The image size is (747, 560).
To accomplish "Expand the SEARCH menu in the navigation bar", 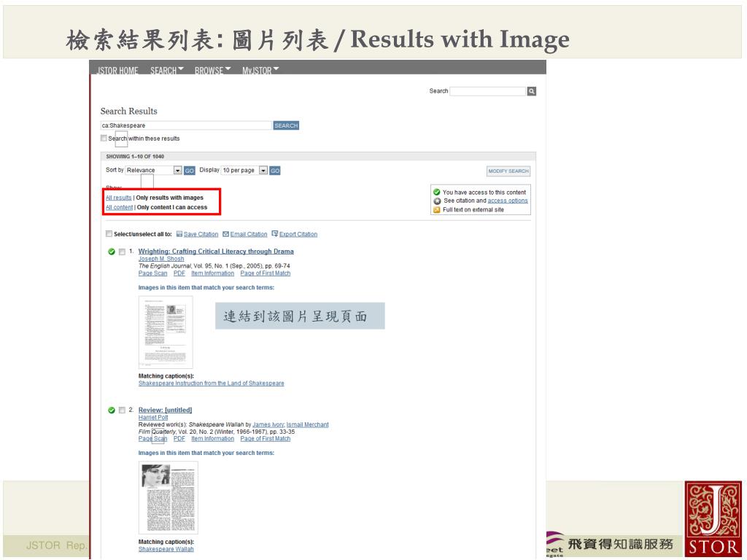I will pos(167,71).
